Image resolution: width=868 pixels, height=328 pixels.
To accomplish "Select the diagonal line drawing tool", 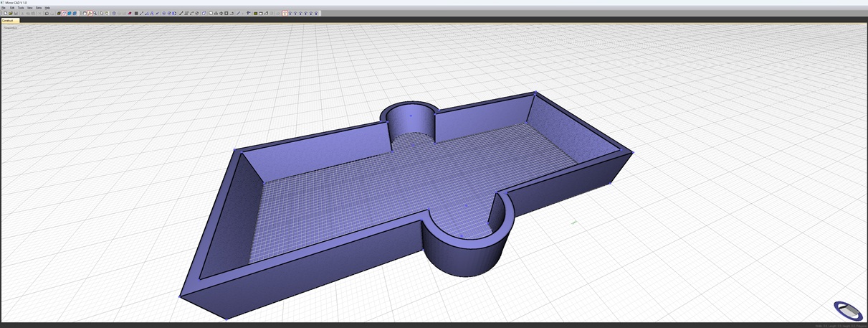I will coord(142,14).
